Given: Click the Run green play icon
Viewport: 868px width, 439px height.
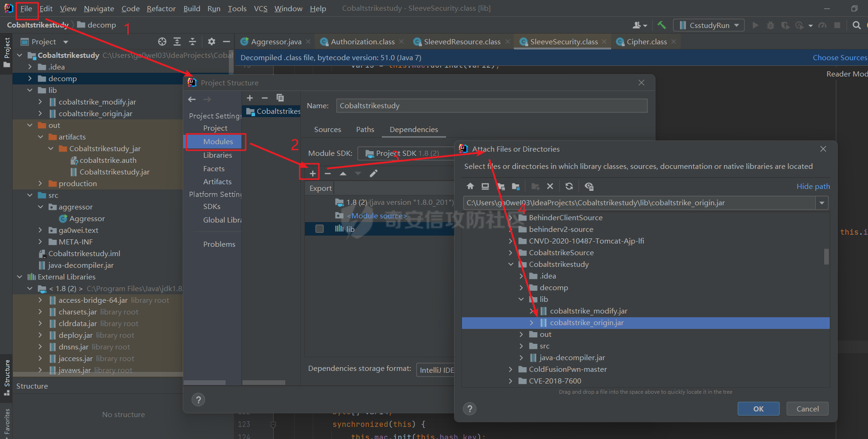Looking at the screenshot, I should coord(755,25).
